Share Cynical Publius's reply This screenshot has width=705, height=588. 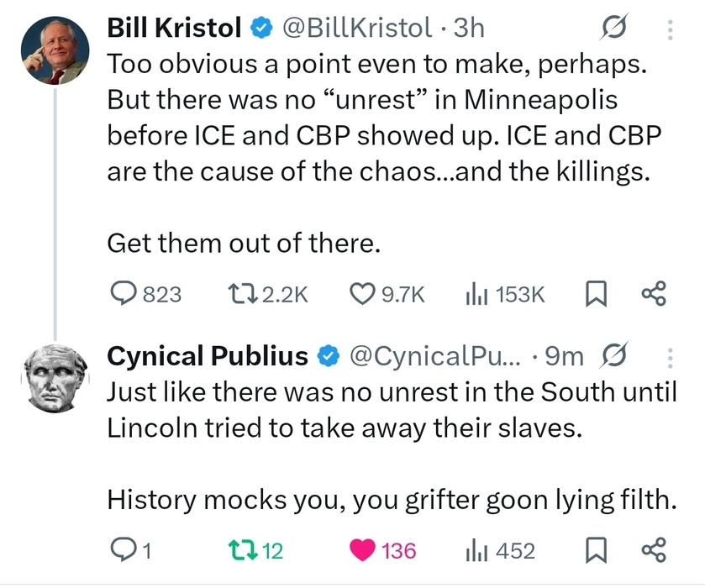[653, 550]
